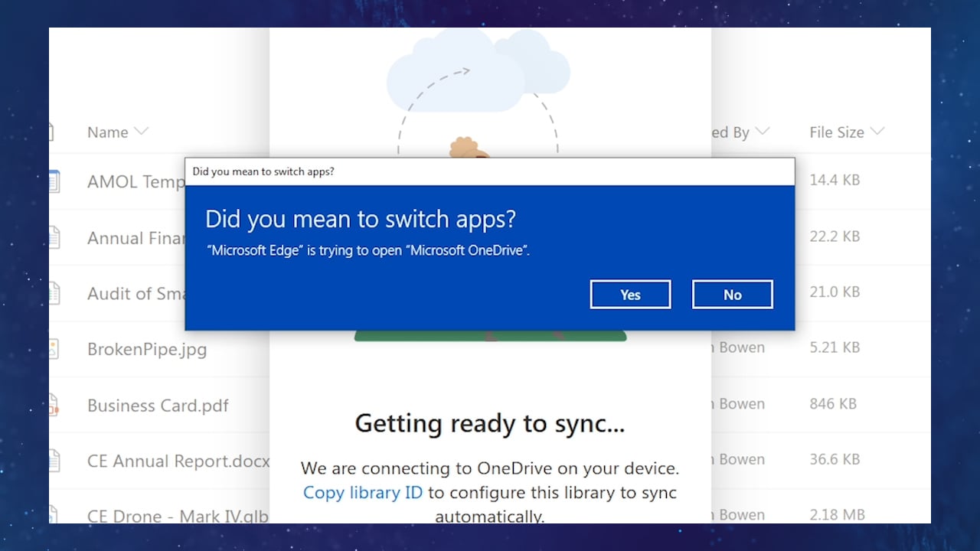The image size is (980, 551).
Task: Click the Getting ready to sync heading
Action: [x=490, y=423]
